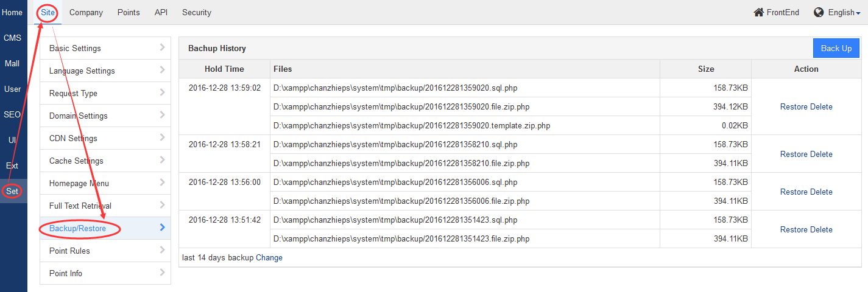Open the Site tab
The width and height of the screenshot is (868, 292).
click(x=48, y=12)
